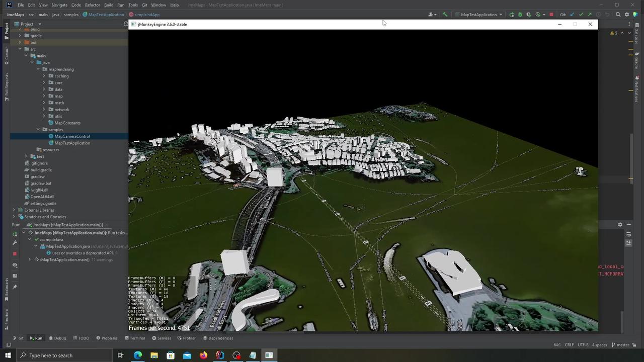Rerun the JmeMaps run configuration in the Run panel
Screen dimensions: 644x362
click(x=15, y=233)
